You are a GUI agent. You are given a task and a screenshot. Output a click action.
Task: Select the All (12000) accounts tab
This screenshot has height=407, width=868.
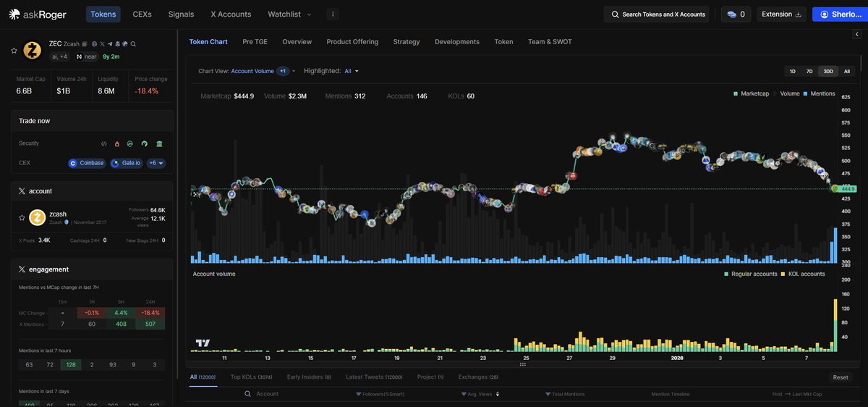coord(203,377)
